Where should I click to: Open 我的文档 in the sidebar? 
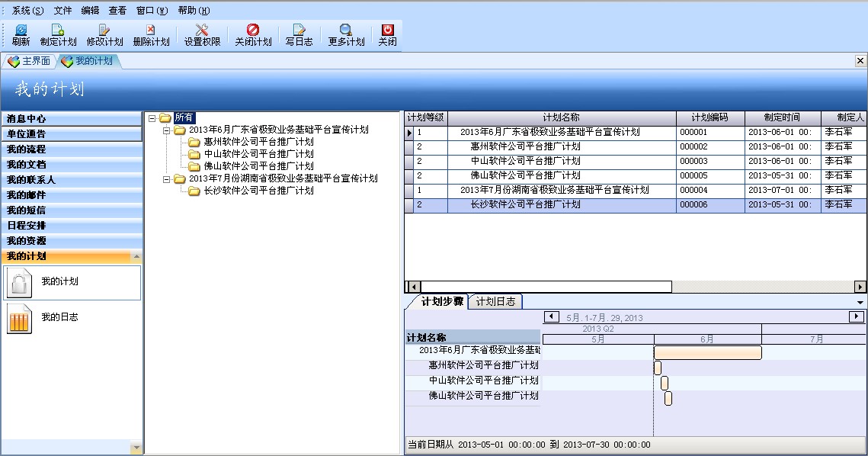pos(72,165)
